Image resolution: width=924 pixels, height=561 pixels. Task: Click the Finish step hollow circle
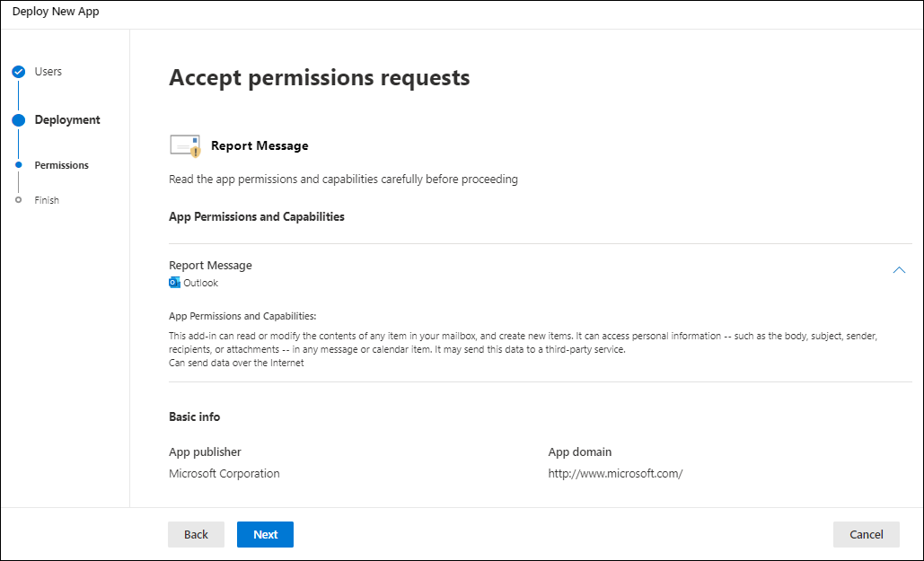[x=19, y=200]
